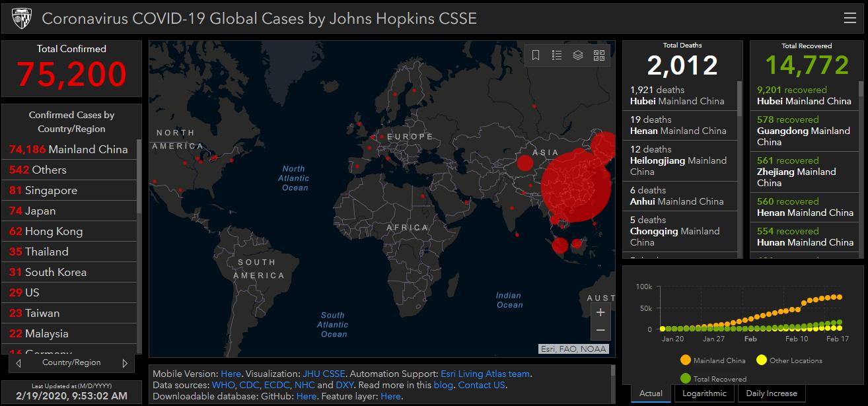The width and height of the screenshot is (868, 406).
Task: Select Japan in the country list
Action: [x=69, y=211]
